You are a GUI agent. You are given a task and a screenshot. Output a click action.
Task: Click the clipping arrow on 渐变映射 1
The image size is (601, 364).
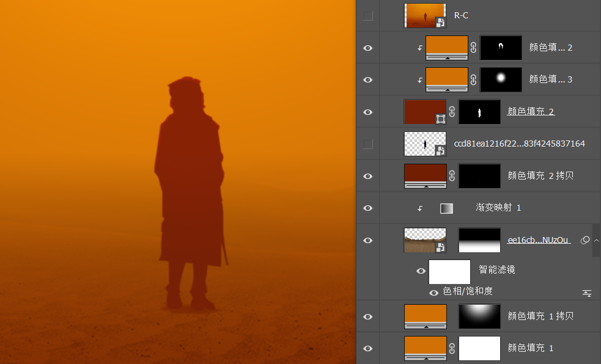click(419, 208)
